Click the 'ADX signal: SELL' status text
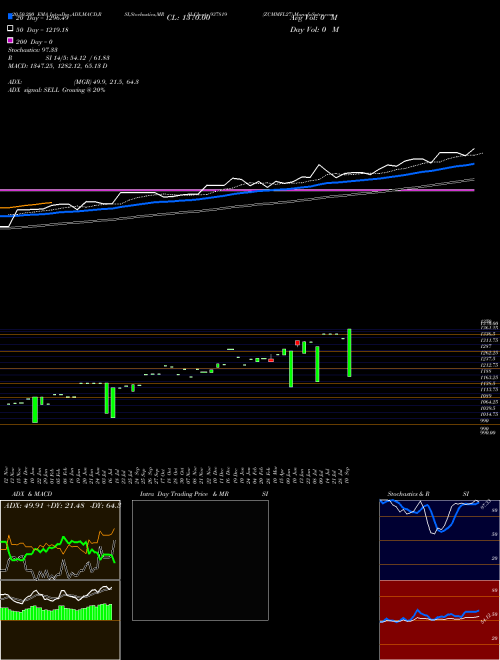500x660 pixels. (56, 90)
